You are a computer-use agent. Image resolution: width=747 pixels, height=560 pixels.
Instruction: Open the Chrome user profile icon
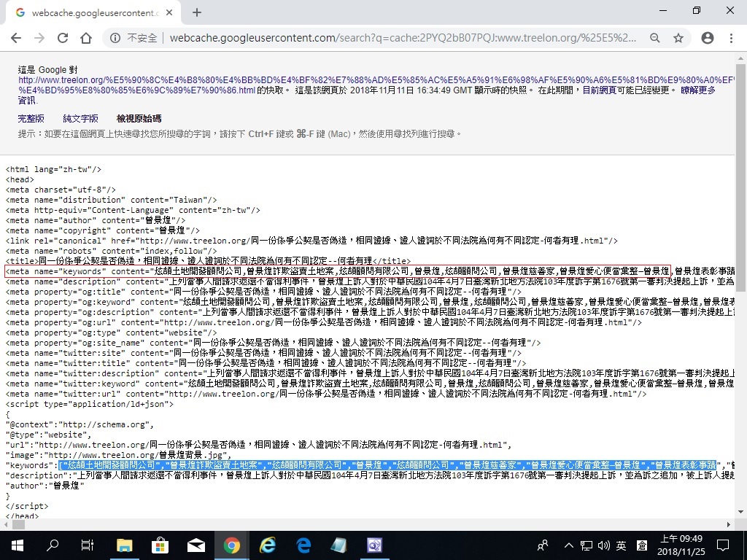[x=707, y=38]
